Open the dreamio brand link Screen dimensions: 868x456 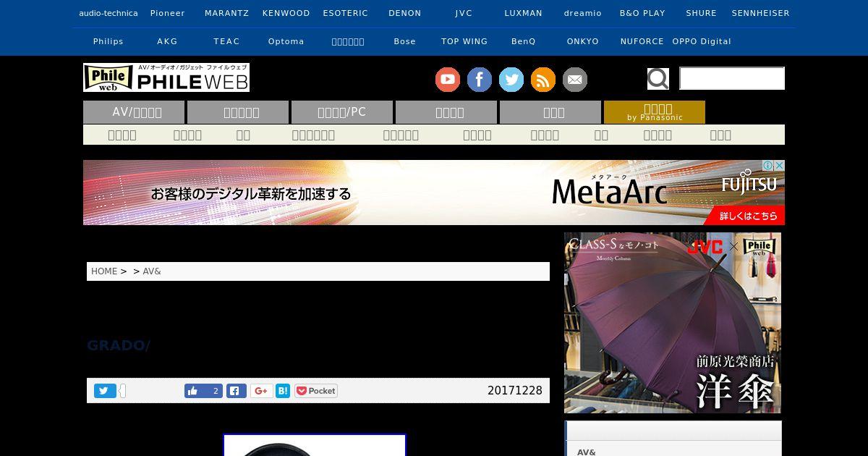583,13
